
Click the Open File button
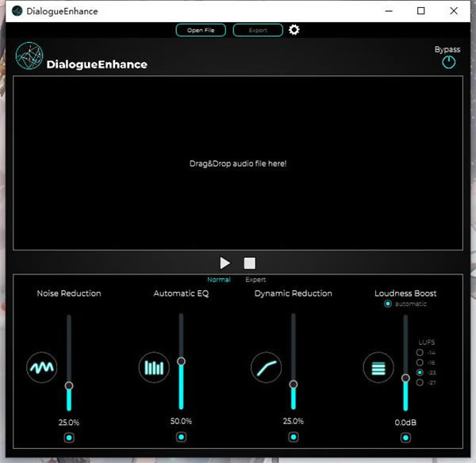201,30
